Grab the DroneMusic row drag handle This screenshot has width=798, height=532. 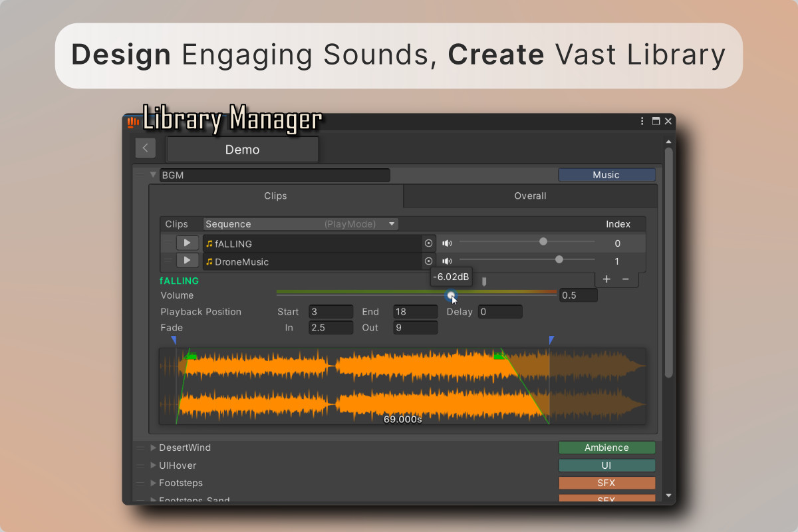click(x=168, y=261)
